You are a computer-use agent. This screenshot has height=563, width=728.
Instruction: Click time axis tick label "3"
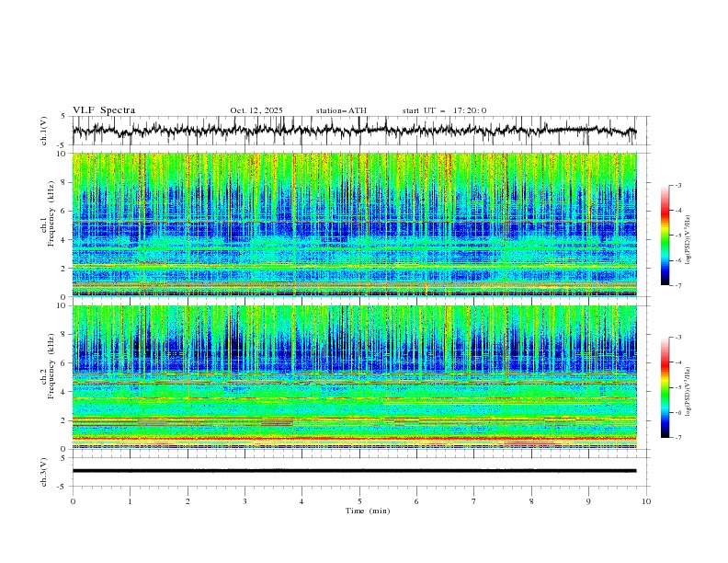click(x=245, y=501)
